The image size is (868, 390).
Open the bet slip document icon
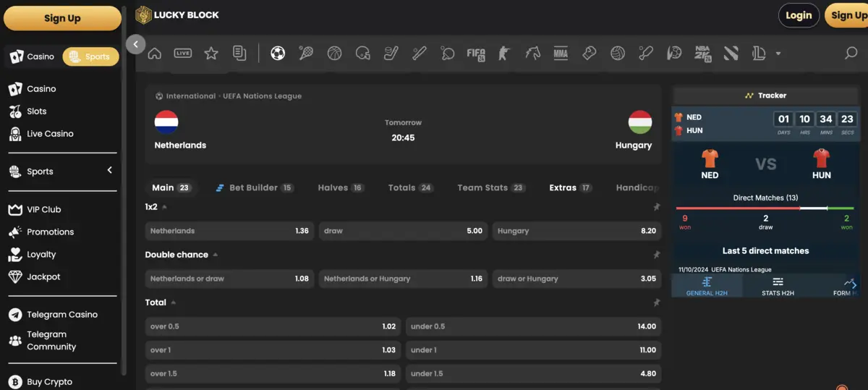point(239,53)
